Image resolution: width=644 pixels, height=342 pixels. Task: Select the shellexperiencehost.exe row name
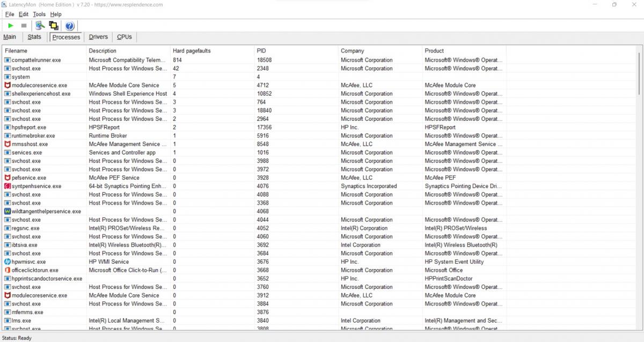coord(41,93)
